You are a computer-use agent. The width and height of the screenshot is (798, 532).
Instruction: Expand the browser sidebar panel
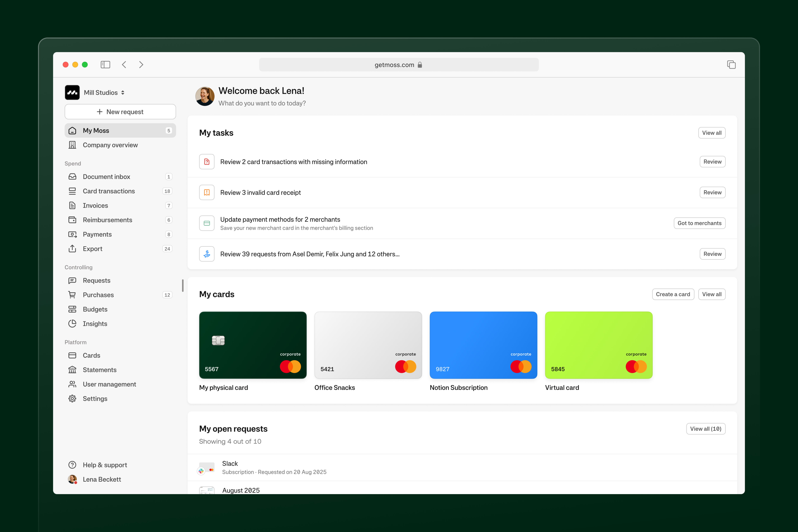(105, 64)
